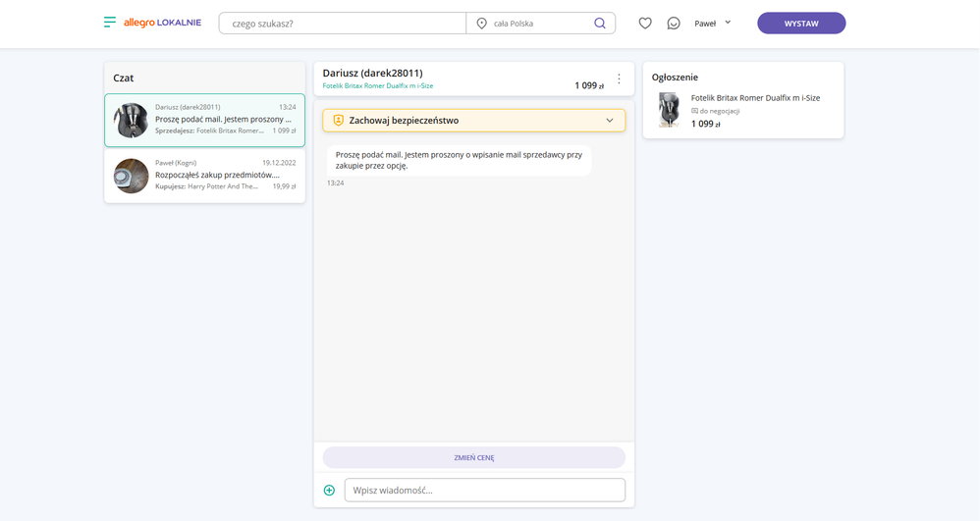Click the 1 099 zł price in Ogłoszenie panel
This screenshot has height=521, width=980.
coord(705,124)
